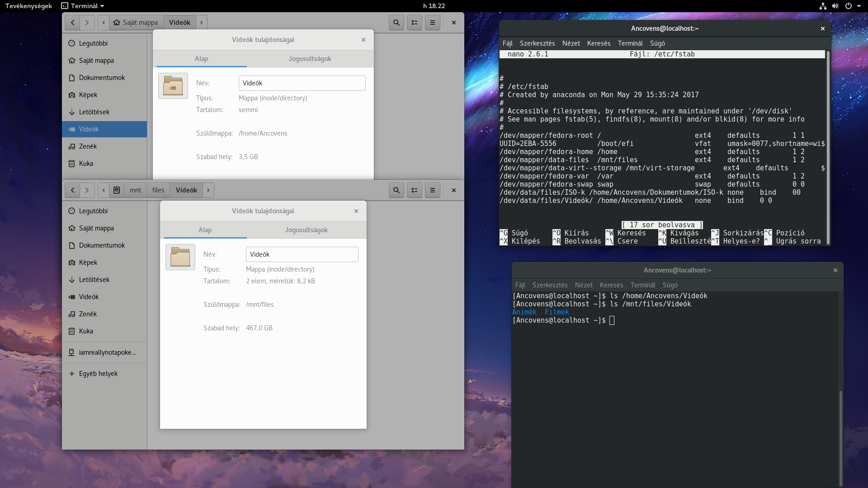868x488 pixels.
Task: Click root disk icon in bottom path bar
Action: click(117, 190)
